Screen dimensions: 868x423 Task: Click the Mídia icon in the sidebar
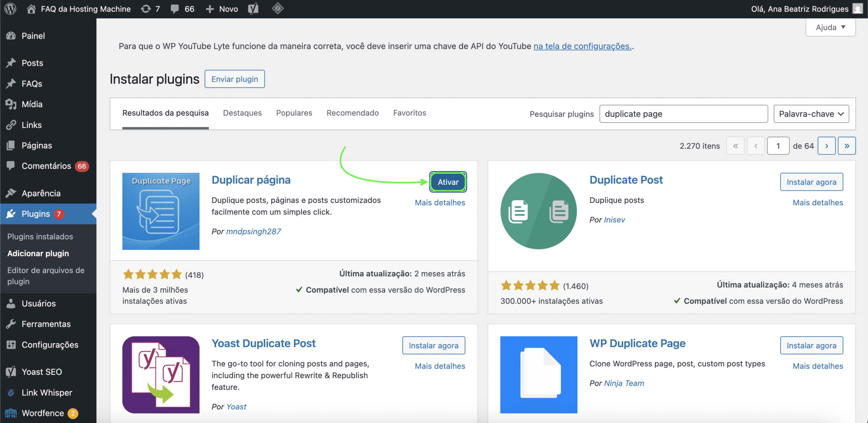pyautogui.click(x=11, y=104)
